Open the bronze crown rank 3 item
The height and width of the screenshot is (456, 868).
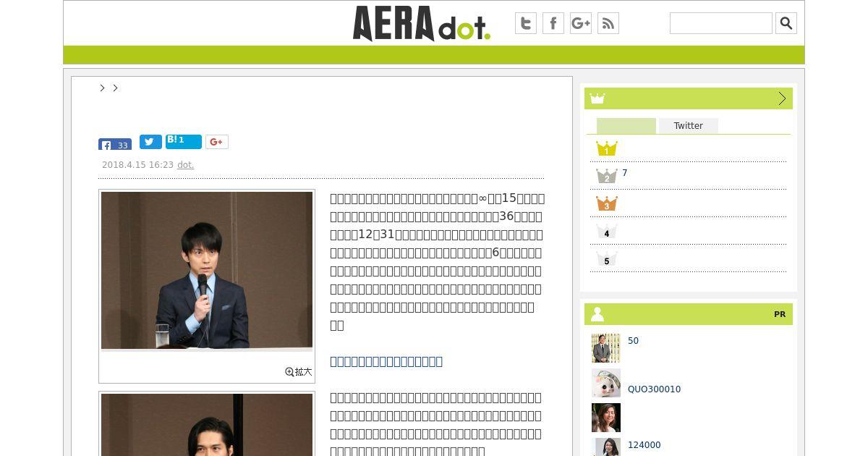[x=606, y=203]
